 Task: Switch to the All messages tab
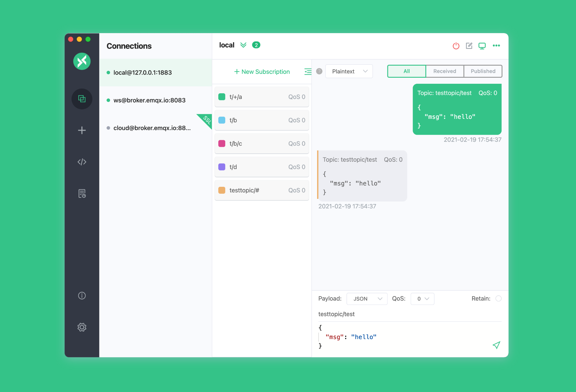(x=406, y=71)
